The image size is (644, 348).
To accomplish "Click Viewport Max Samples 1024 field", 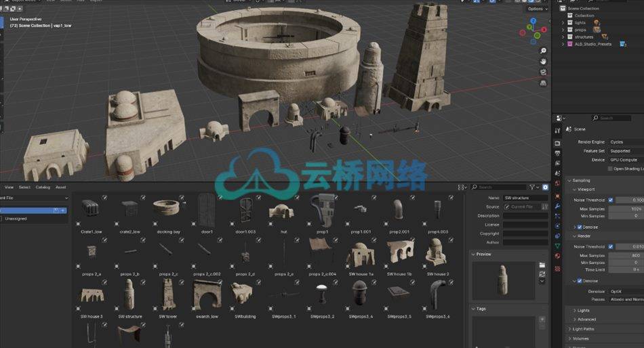I will click(626, 209).
